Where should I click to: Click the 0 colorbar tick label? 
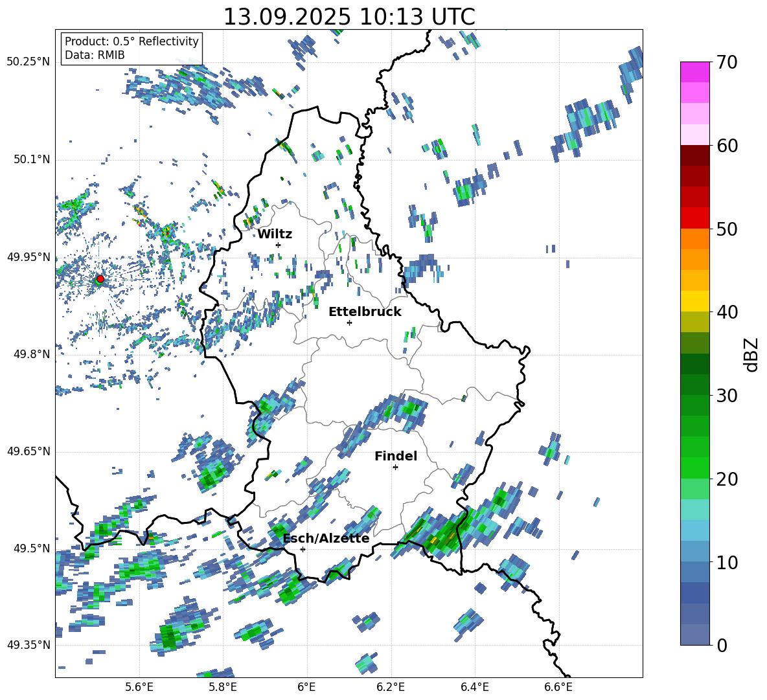pos(721,645)
